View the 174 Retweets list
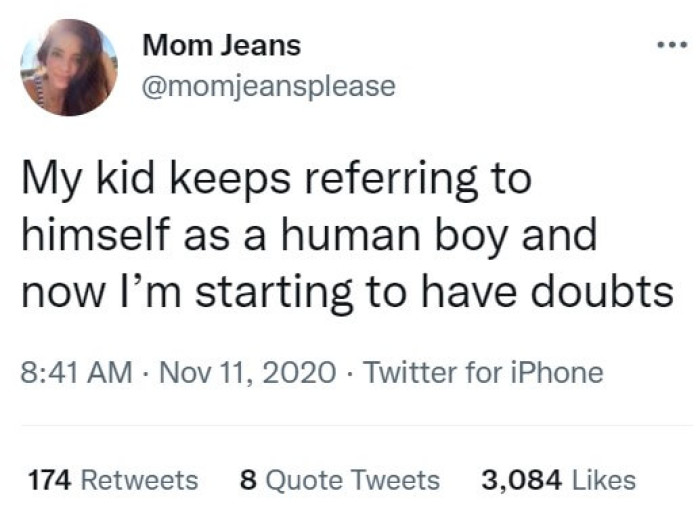The width and height of the screenshot is (700, 510). 112,480
